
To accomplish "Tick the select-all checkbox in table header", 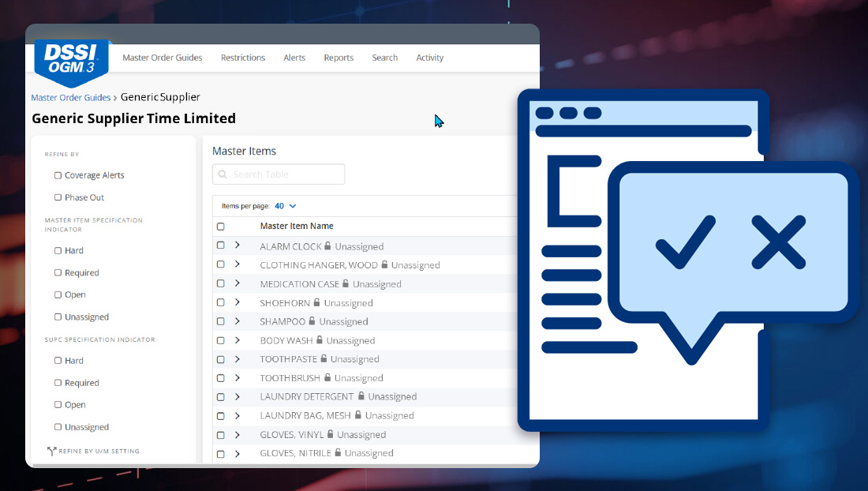I will pyautogui.click(x=221, y=227).
